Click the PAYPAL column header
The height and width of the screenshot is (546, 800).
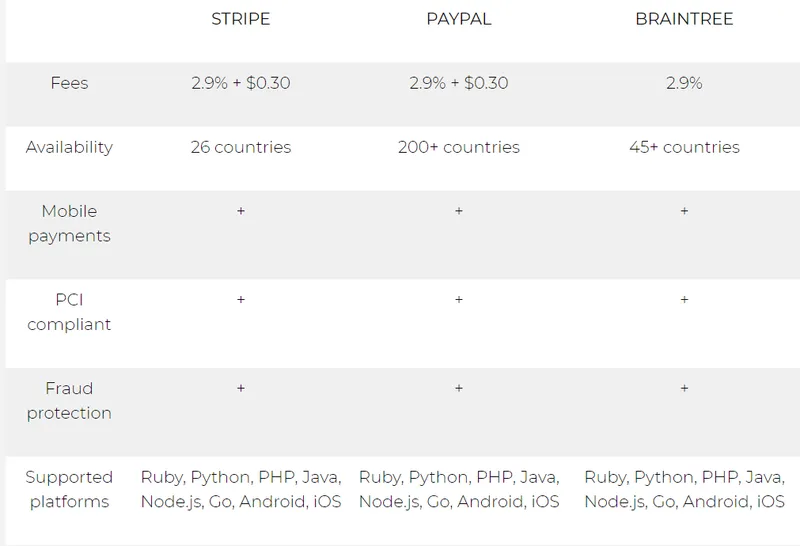pos(459,19)
